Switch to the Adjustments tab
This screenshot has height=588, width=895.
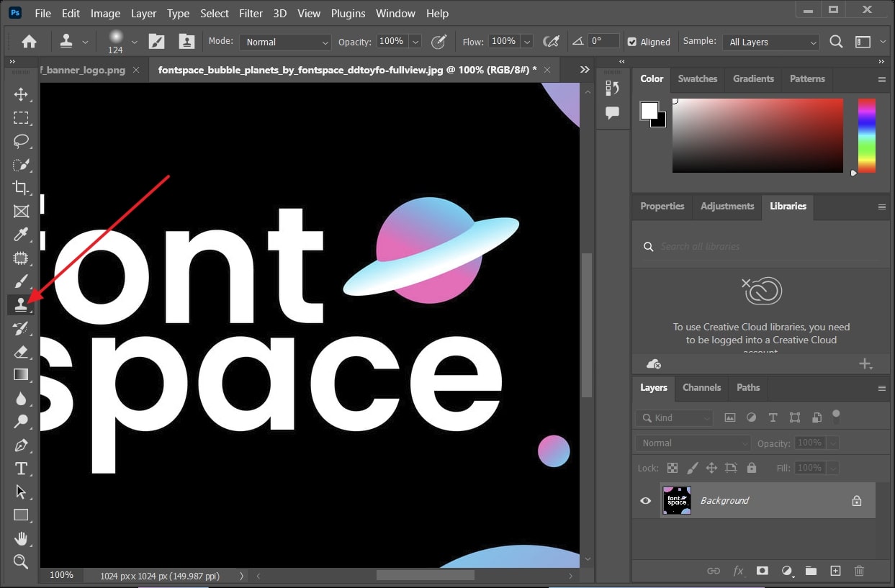pyautogui.click(x=727, y=206)
